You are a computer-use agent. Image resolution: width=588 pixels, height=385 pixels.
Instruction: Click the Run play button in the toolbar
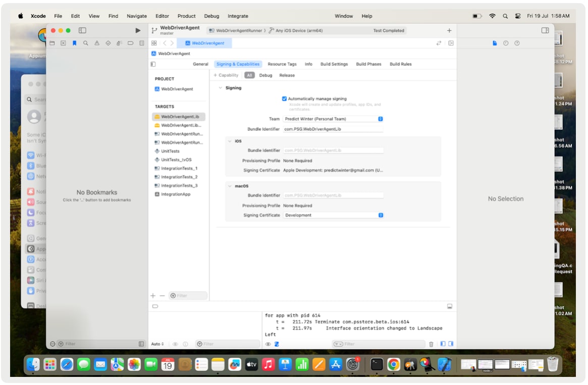click(x=138, y=31)
